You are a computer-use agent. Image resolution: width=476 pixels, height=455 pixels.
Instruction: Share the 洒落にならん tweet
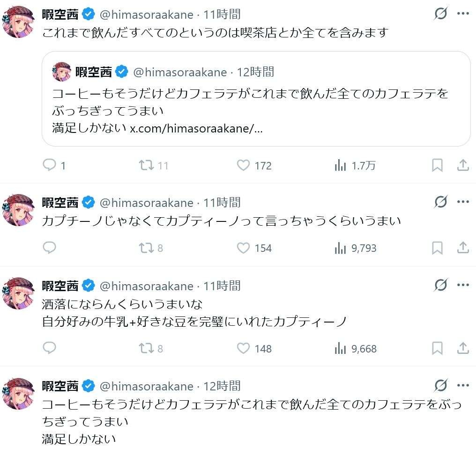pos(462,348)
